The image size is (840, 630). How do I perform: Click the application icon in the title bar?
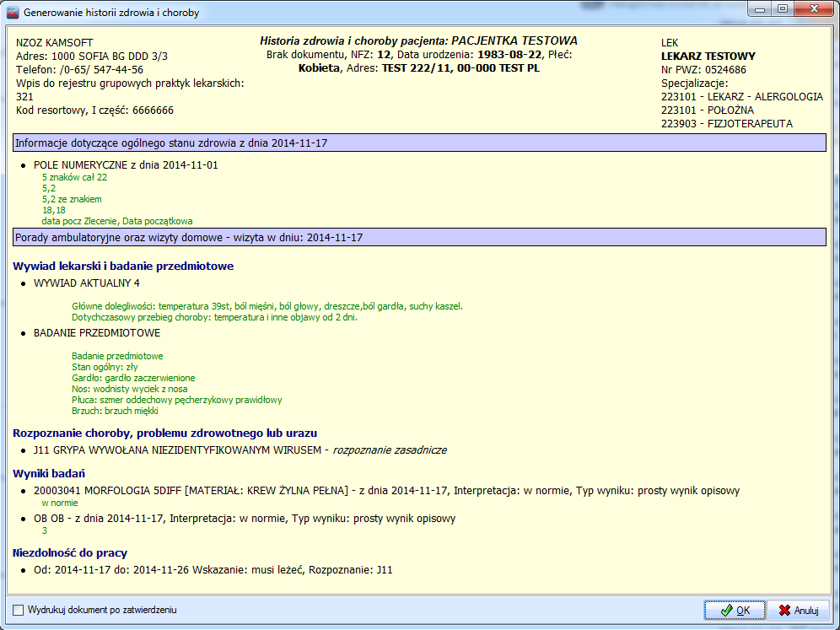click(x=13, y=13)
